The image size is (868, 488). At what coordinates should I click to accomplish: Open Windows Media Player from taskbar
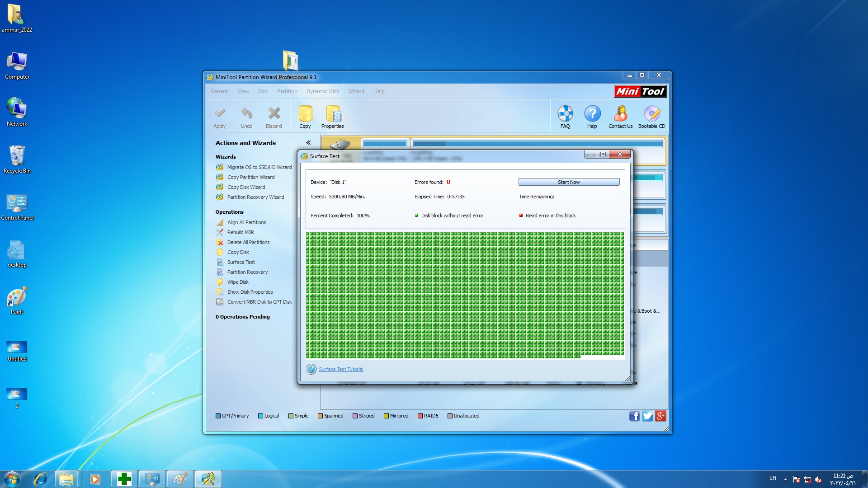click(95, 479)
